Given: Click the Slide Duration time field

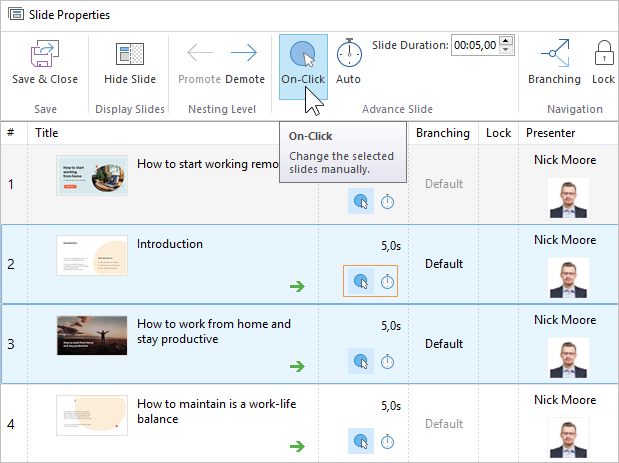Looking at the screenshot, I should pyautogui.click(x=475, y=45).
